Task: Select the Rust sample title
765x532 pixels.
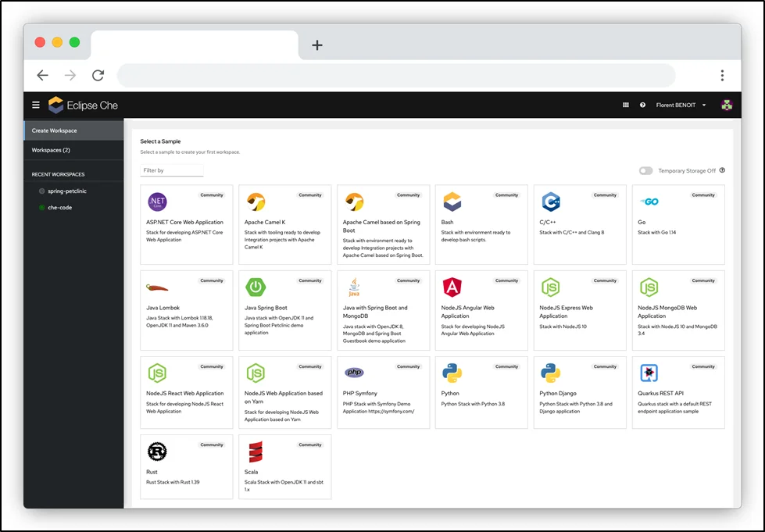Action: coord(152,472)
